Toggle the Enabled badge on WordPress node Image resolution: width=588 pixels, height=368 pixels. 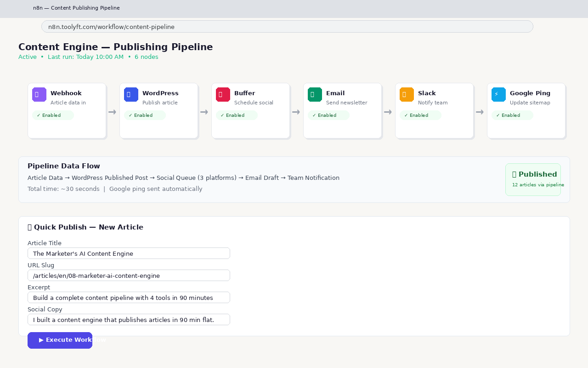pyautogui.click(x=145, y=115)
